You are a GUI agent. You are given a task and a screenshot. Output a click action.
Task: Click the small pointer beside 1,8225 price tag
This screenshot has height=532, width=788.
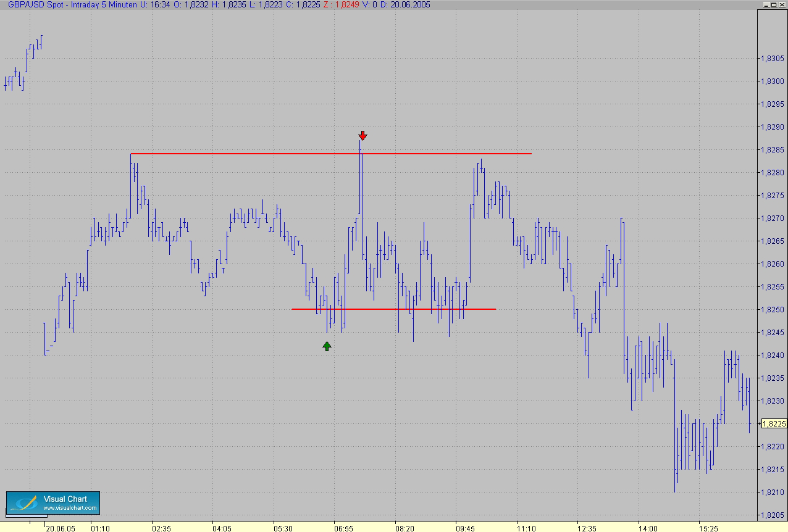pos(758,423)
